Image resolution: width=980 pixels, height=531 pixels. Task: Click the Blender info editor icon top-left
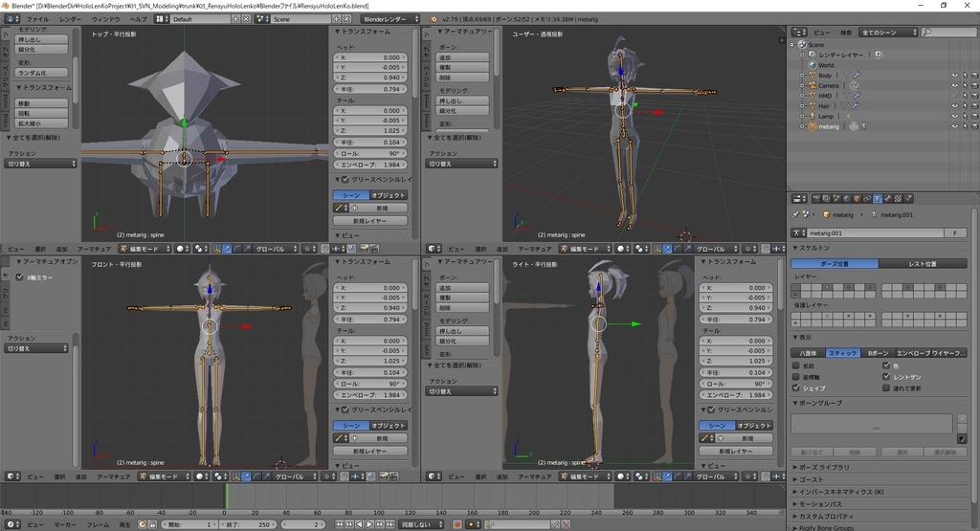pyautogui.click(x=11, y=19)
